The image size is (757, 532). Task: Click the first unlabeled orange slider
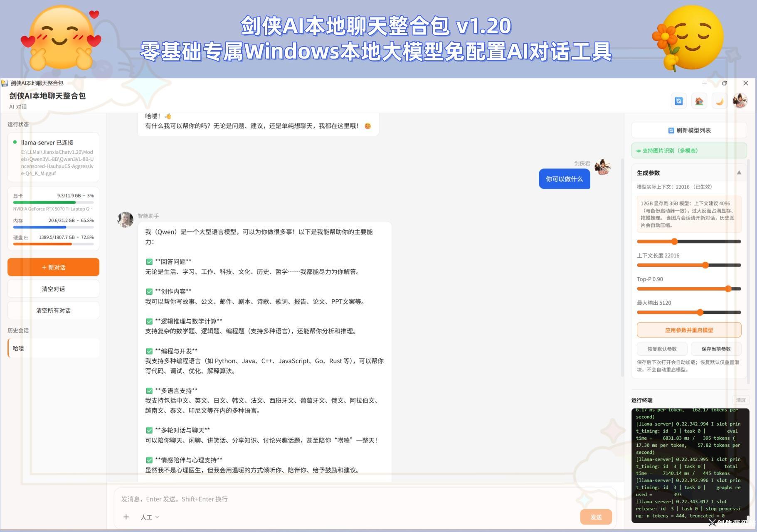pyautogui.click(x=689, y=241)
